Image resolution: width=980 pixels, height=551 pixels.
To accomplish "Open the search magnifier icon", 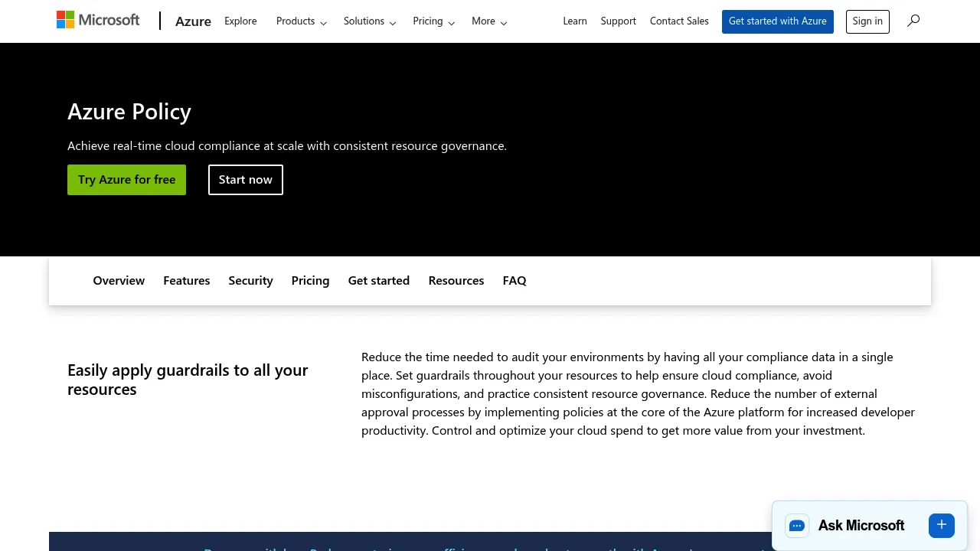I will (x=913, y=21).
